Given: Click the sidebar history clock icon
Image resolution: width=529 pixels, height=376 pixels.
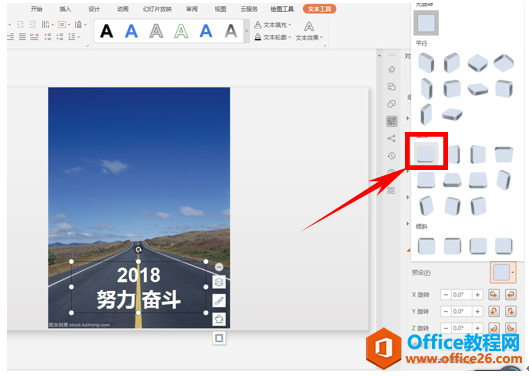Looking at the screenshot, I should 391,156.
